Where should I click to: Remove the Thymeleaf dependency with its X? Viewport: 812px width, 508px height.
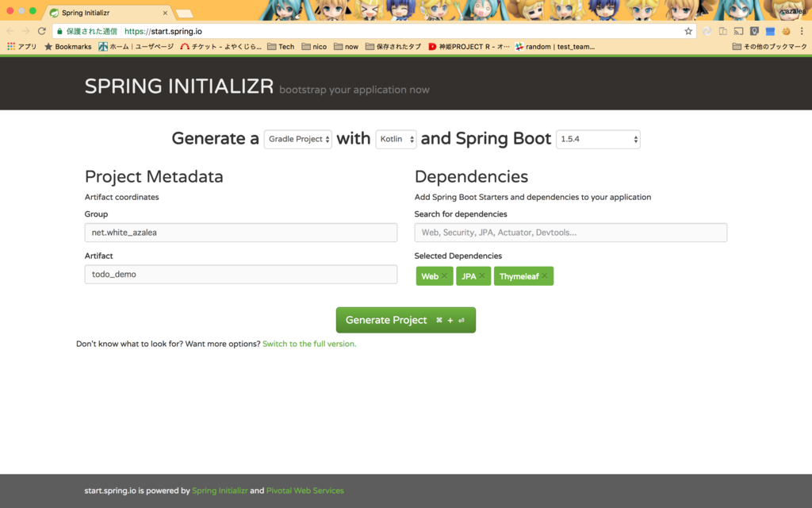545,275
